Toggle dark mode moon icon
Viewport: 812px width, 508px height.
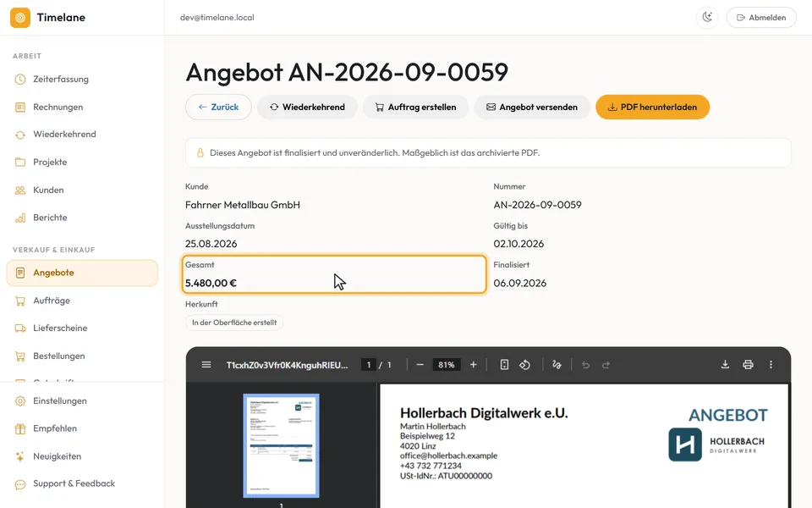707,18
